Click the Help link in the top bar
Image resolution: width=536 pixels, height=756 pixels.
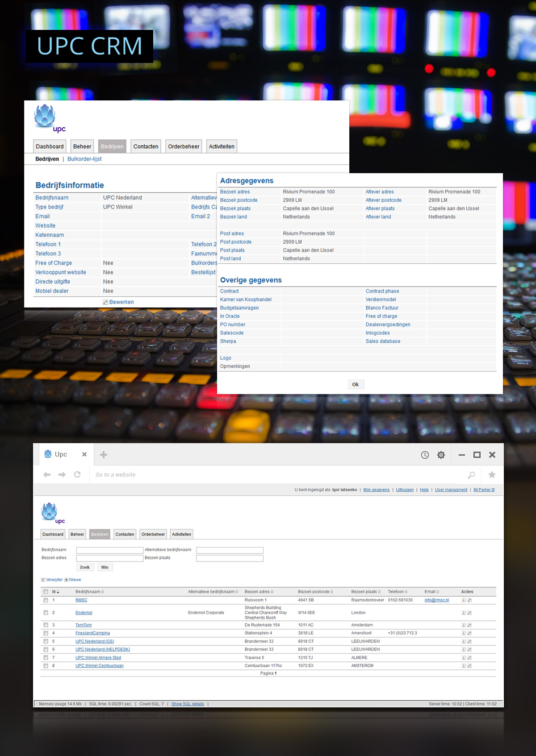point(424,490)
